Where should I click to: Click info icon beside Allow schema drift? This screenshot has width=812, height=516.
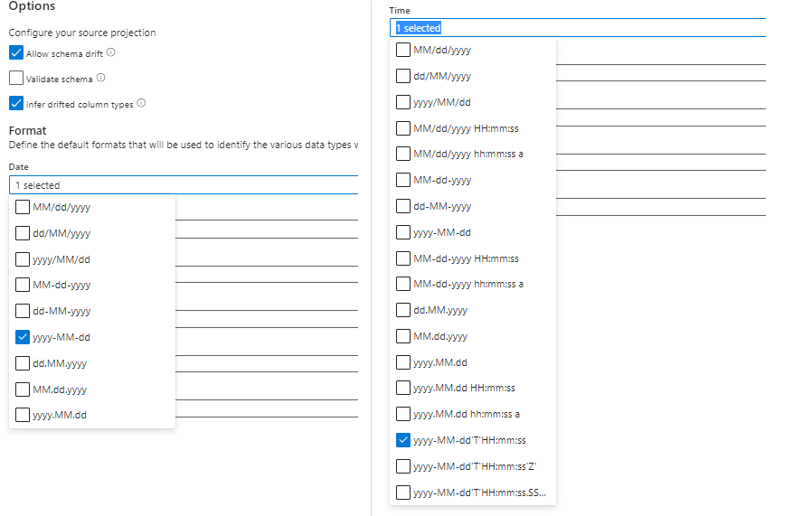111,52
